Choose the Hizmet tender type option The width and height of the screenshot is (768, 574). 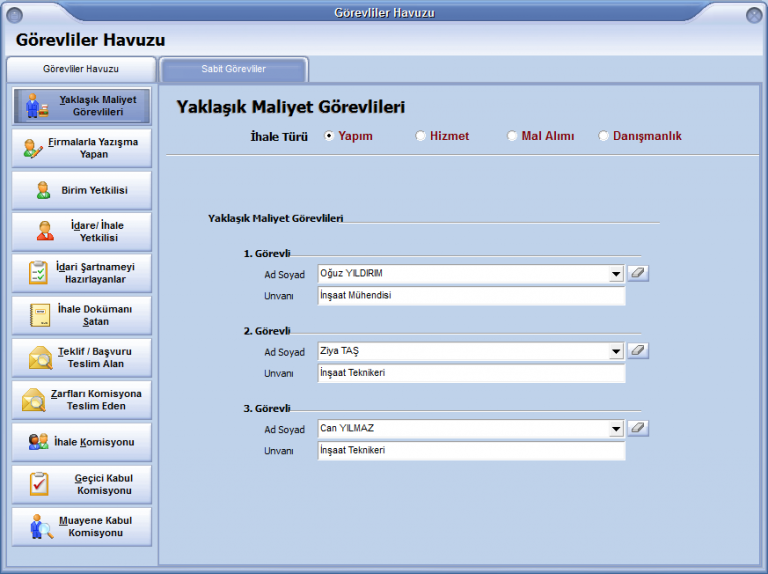[421, 136]
